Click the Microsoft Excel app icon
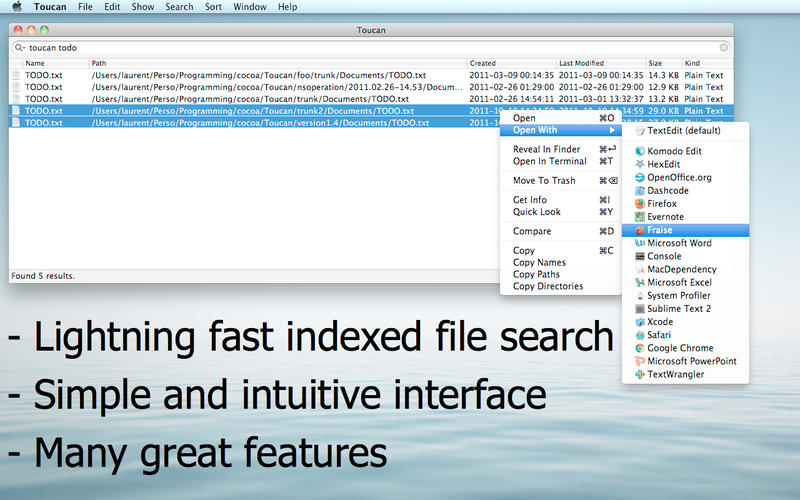Image resolution: width=800 pixels, height=500 pixels. [640, 283]
